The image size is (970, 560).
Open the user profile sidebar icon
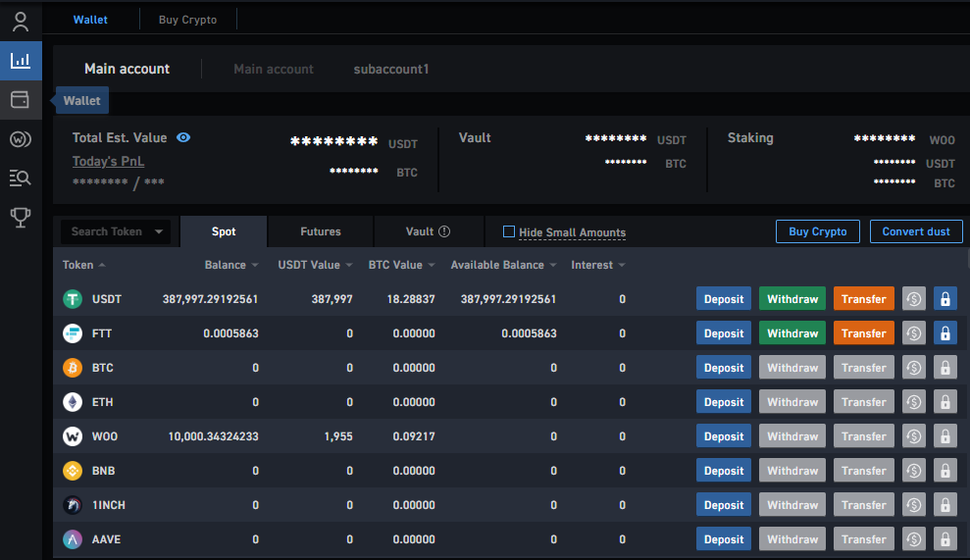(x=21, y=22)
